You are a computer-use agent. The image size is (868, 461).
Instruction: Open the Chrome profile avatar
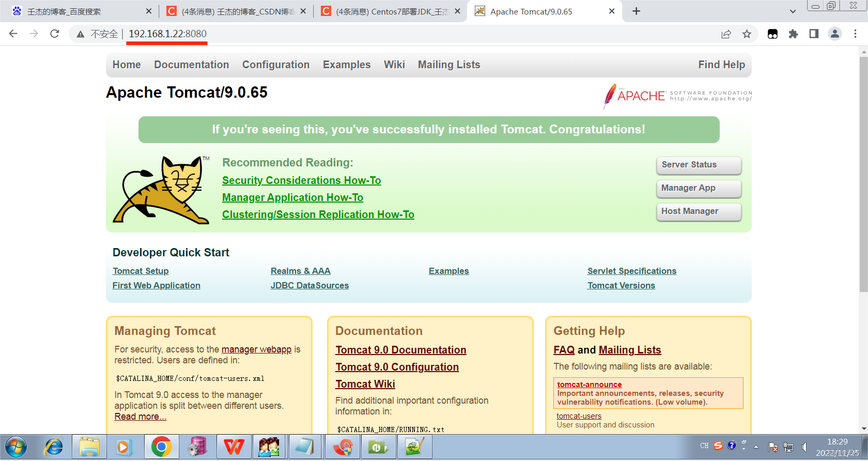tap(835, 34)
